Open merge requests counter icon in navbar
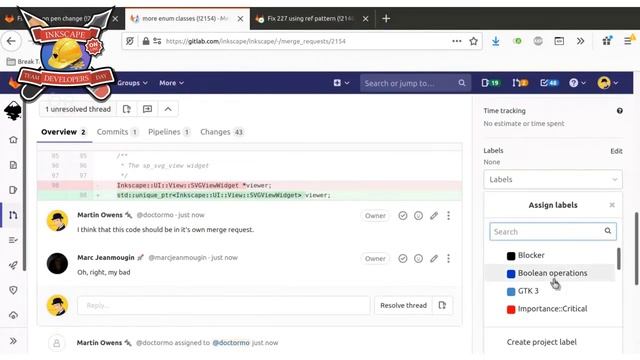Screen dimensions: 640x360 520,83
